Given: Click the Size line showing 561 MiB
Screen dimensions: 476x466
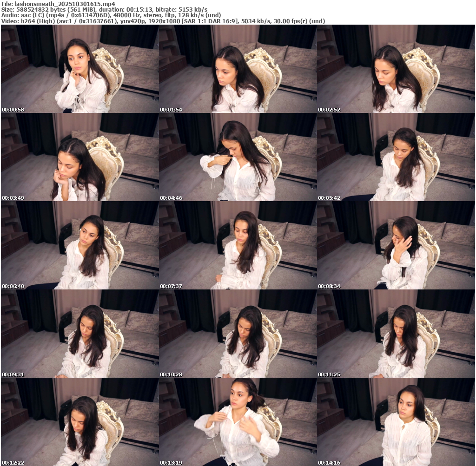Looking at the screenshot, I should pyautogui.click(x=105, y=10).
